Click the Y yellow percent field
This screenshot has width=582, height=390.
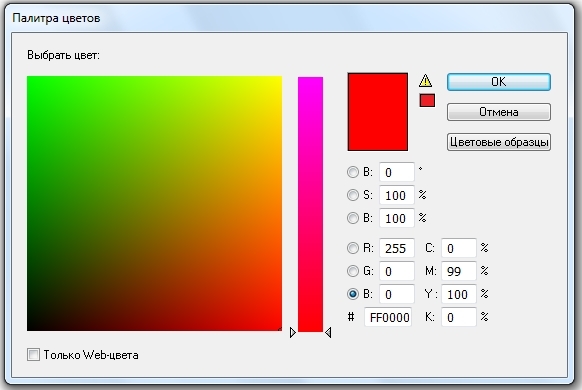click(459, 294)
